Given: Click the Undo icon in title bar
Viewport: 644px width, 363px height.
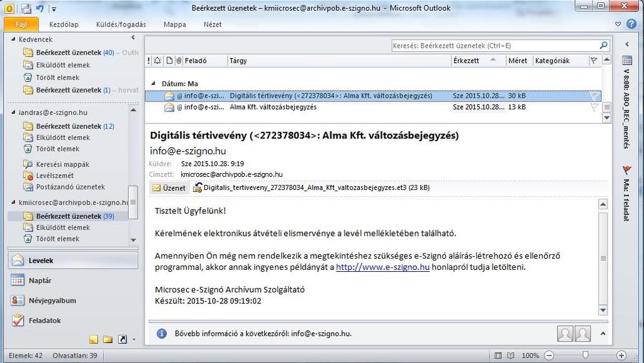Looking at the screenshot, I should coord(40,8).
